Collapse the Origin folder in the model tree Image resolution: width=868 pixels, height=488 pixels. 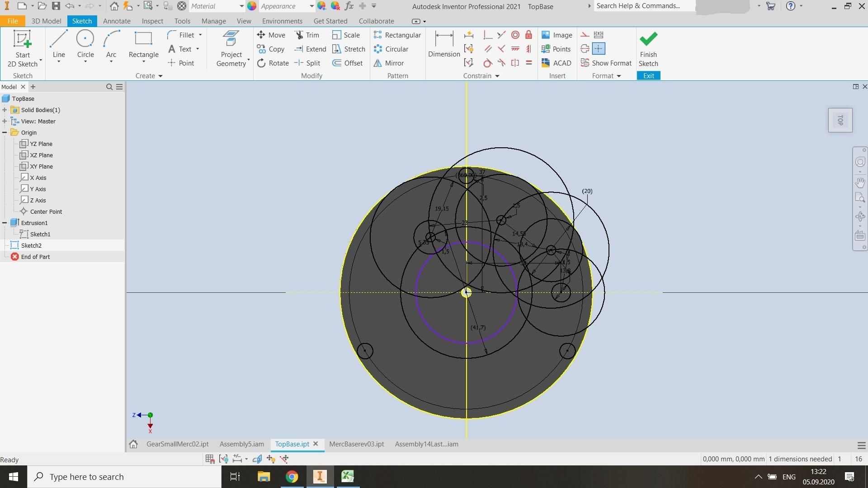click(x=5, y=132)
